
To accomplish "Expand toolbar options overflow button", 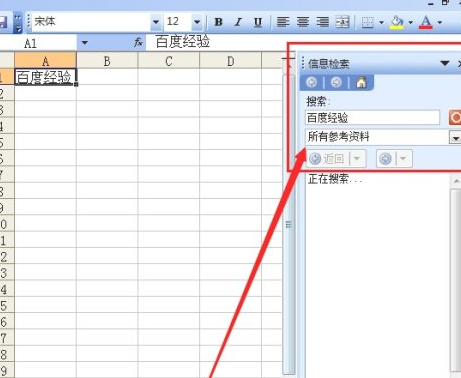I will 18,23.
